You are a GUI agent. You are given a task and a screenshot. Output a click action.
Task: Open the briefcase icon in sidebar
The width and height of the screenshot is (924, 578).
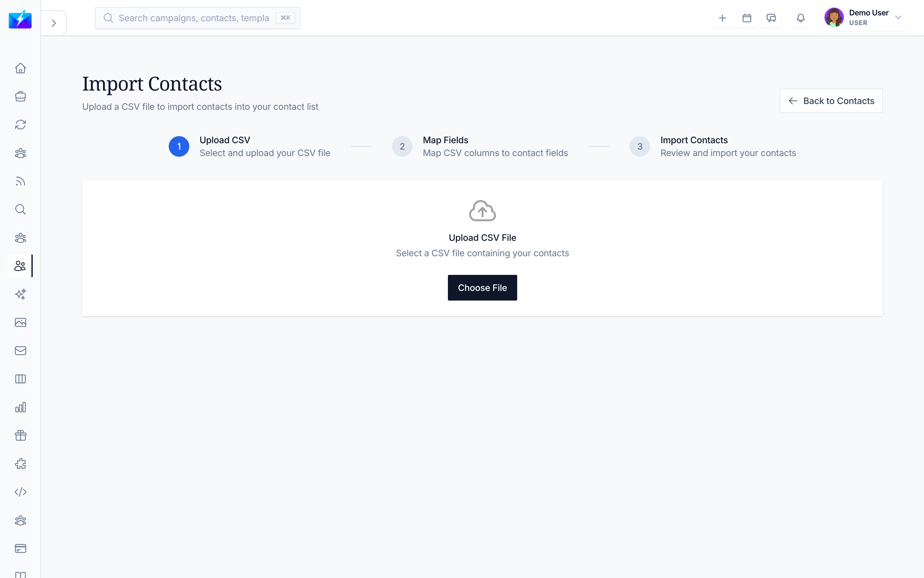[x=20, y=96]
